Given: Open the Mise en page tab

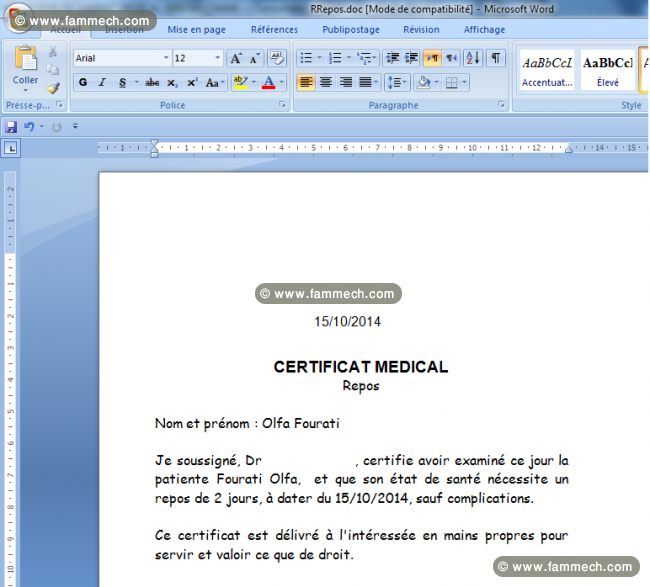Looking at the screenshot, I should (x=196, y=30).
